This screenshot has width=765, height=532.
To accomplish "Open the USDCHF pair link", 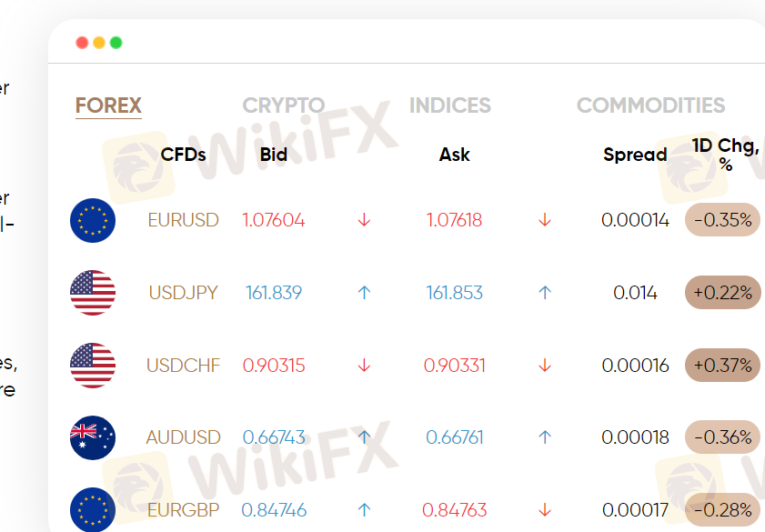I will click(183, 366).
